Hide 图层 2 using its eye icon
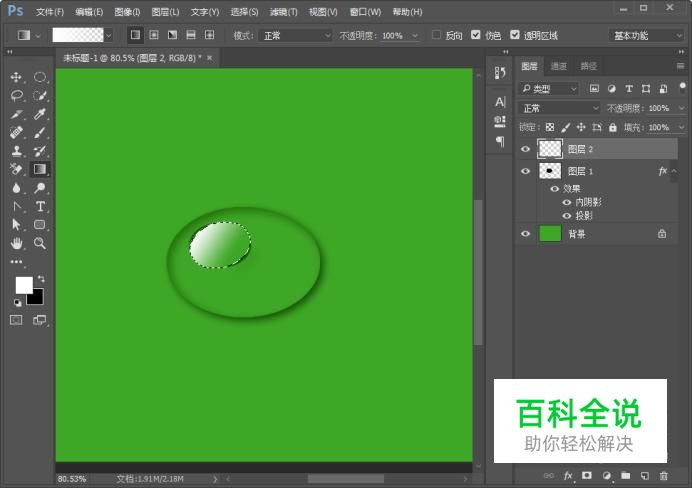Image resolution: width=692 pixels, height=488 pixels. tap(525, 149)
